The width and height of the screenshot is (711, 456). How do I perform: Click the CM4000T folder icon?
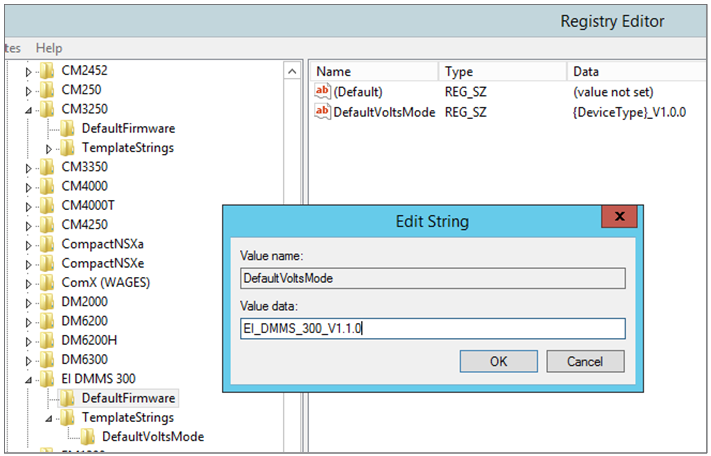(x=47, y=205)
